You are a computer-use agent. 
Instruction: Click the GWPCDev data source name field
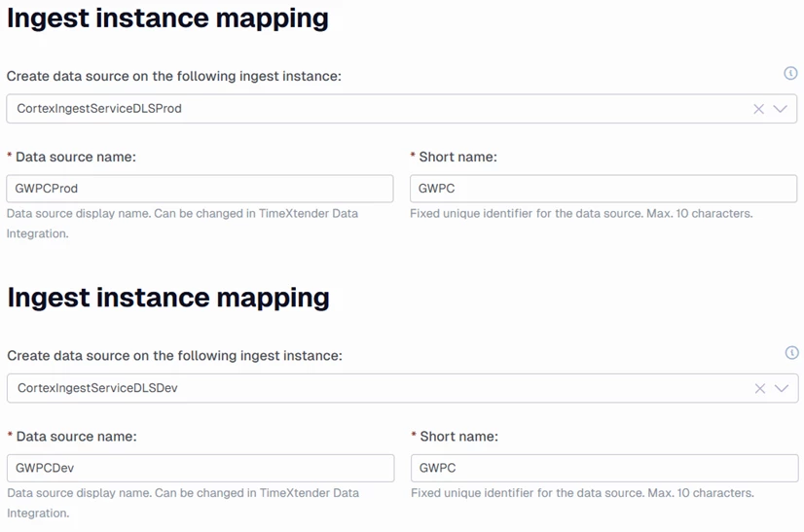[x=200, y=468]
